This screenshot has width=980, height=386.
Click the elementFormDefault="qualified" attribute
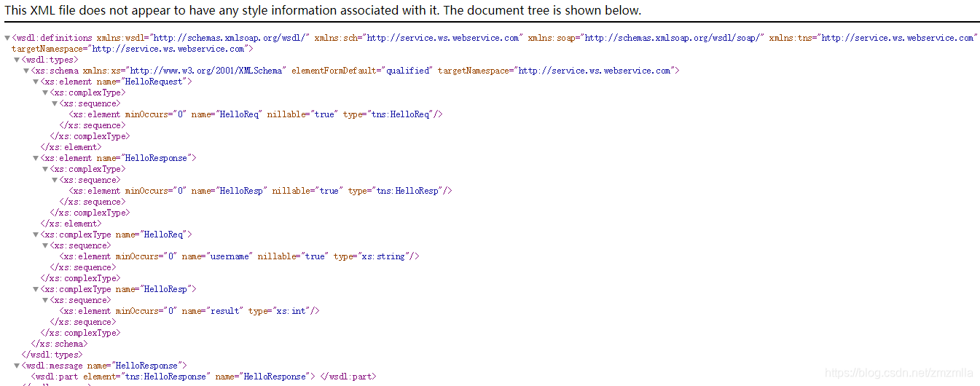coord(362,71)
